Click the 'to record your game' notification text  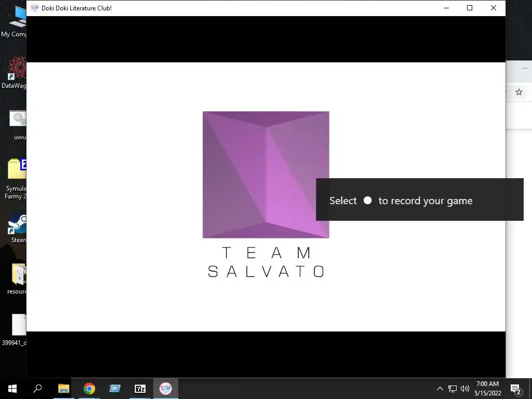pyautogui.click(x=425, y=201)
